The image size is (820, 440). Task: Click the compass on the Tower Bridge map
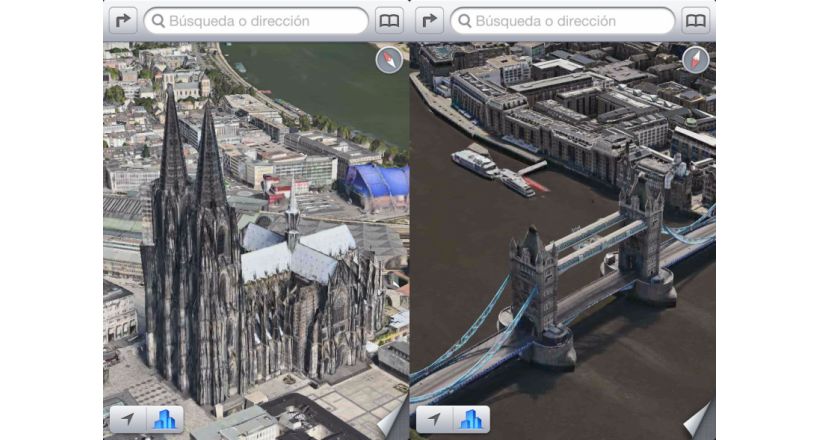point(695,61)
